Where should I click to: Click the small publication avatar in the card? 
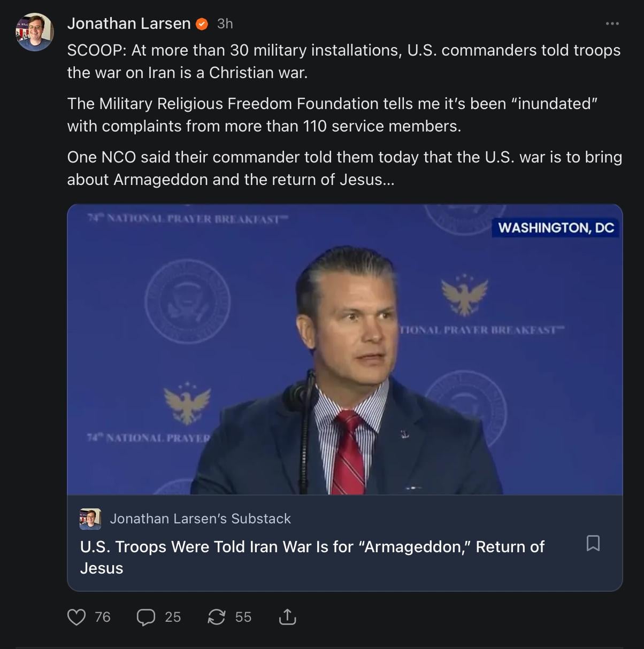coord(90,519)
